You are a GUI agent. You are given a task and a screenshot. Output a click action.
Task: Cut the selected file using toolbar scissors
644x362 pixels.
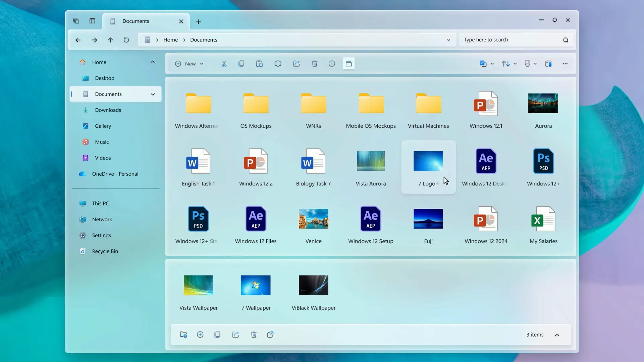click(224, 64)
